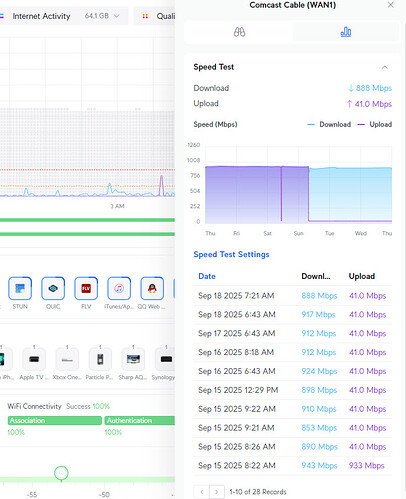Open the Sharp AQ... device icon
The image size is (406, 499).
point(133,359)
